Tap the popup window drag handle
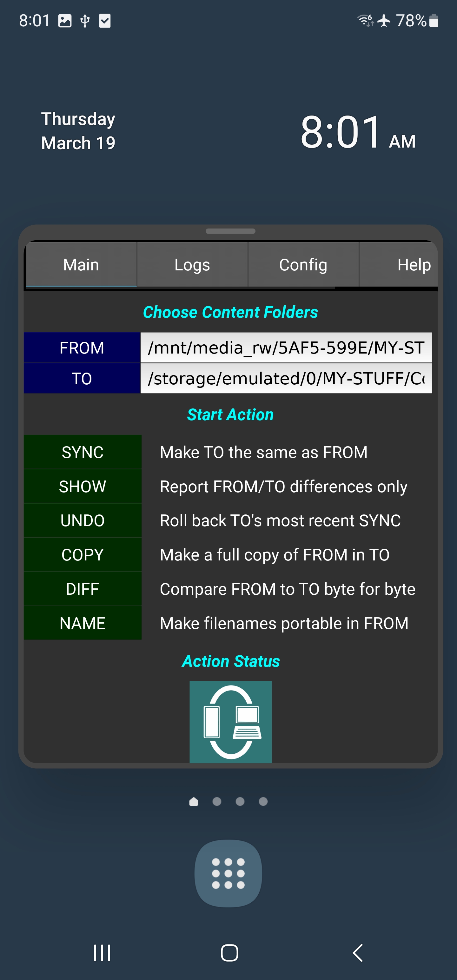Image resolution: width=457 pixels, height=980 pixels. [230, 231]
